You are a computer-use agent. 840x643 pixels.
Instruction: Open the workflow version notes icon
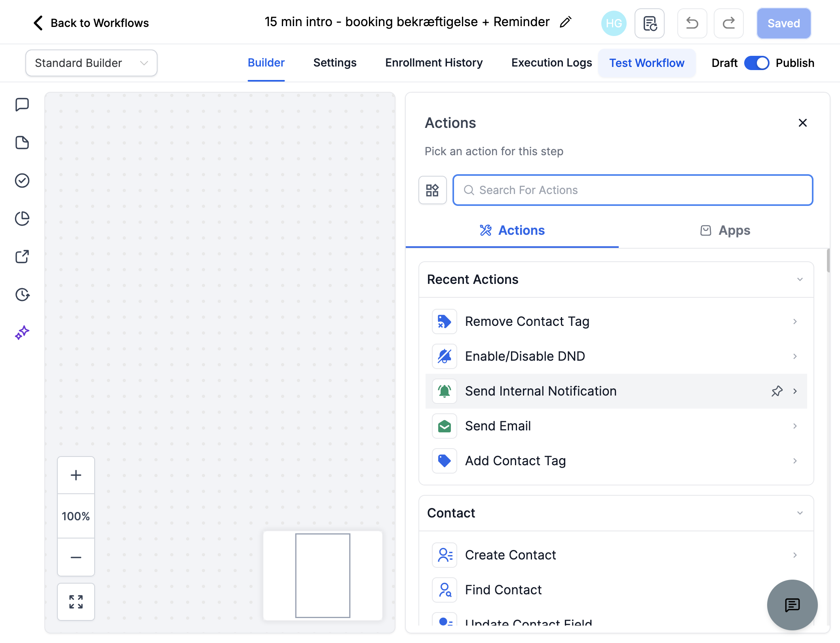click(650, 23)
